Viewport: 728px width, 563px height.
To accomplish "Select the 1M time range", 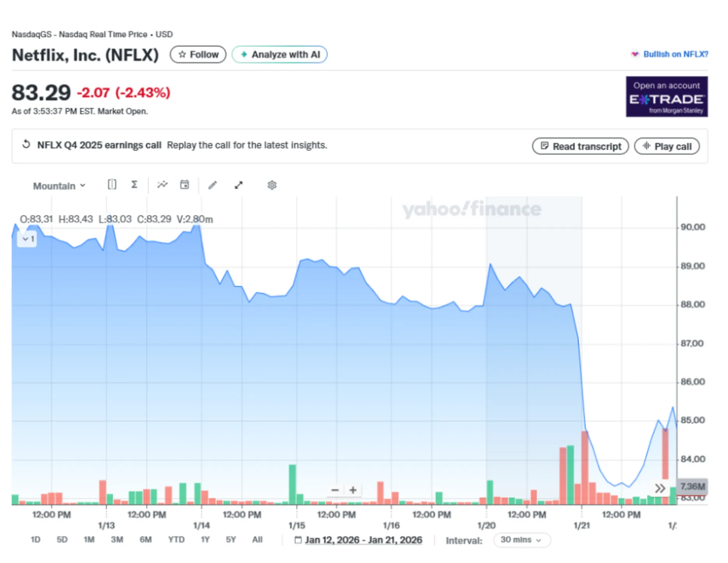I will click(x=89, y=540).
